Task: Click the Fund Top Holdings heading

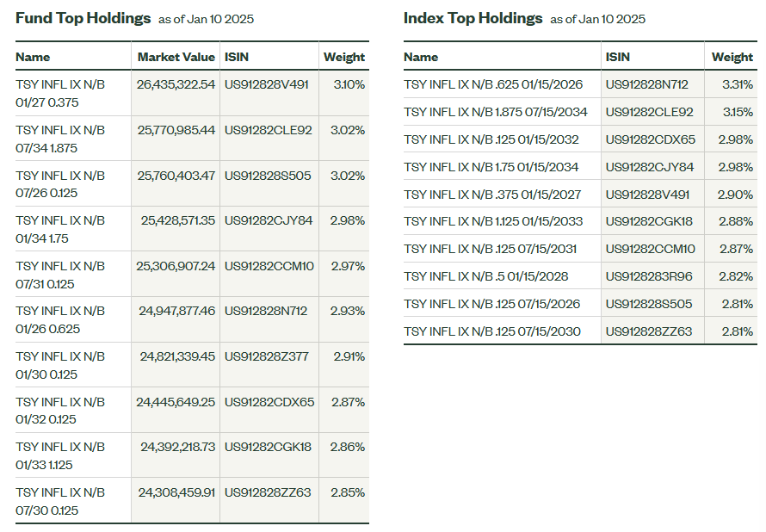Action: [x=83, y=19]
